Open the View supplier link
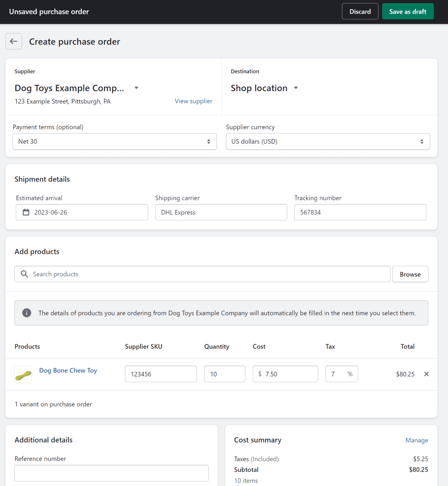Viewport: 448px width, 486px height. tap(193, 101)
